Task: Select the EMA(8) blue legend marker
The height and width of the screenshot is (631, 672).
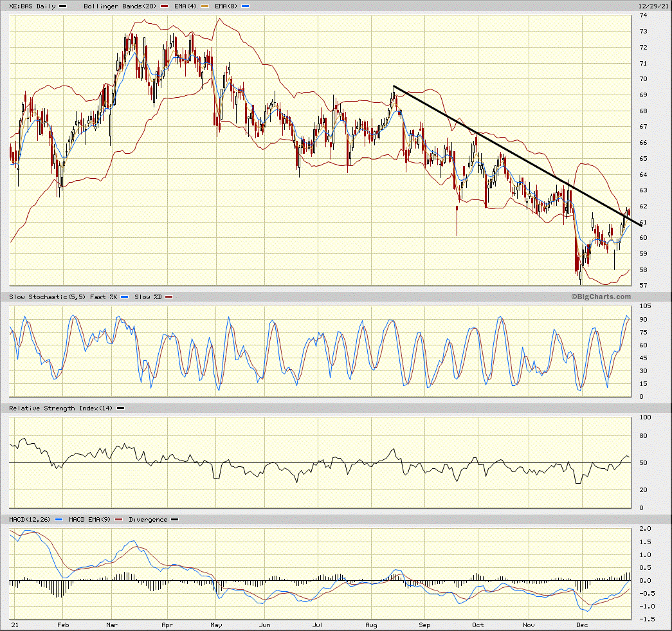Action: point(246,6)
